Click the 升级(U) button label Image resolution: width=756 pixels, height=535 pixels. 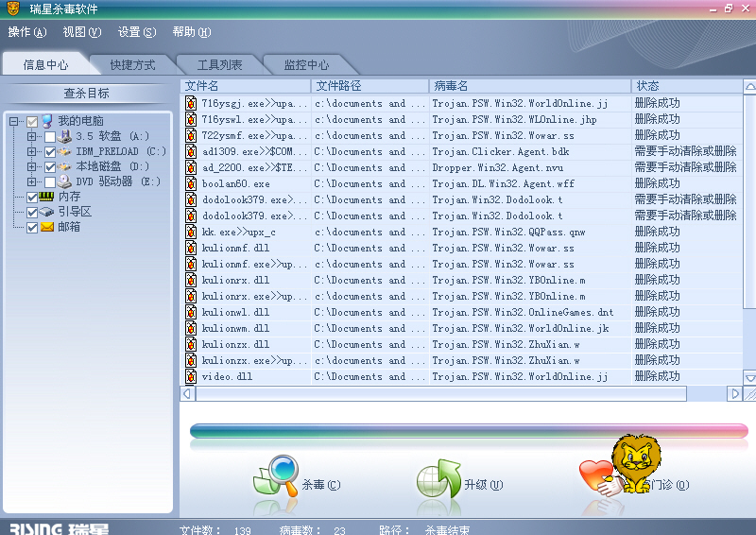484,485
